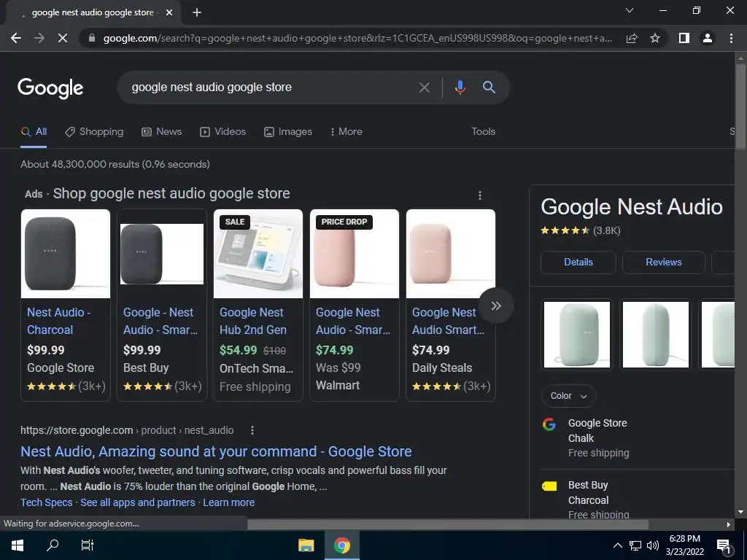
Task: Click the vertical scrollbar thumb
Action: [x=740, y=108]
